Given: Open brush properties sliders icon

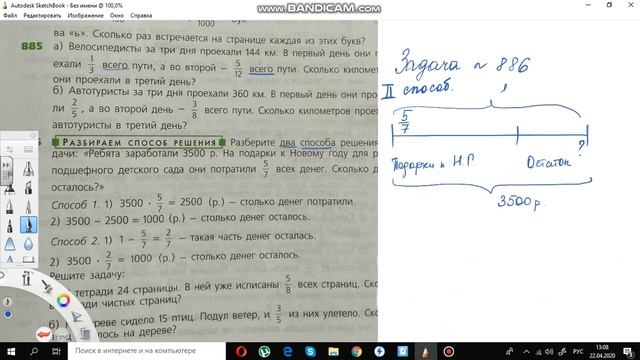Looking at the screenshot, I should (x=10, y=149).
